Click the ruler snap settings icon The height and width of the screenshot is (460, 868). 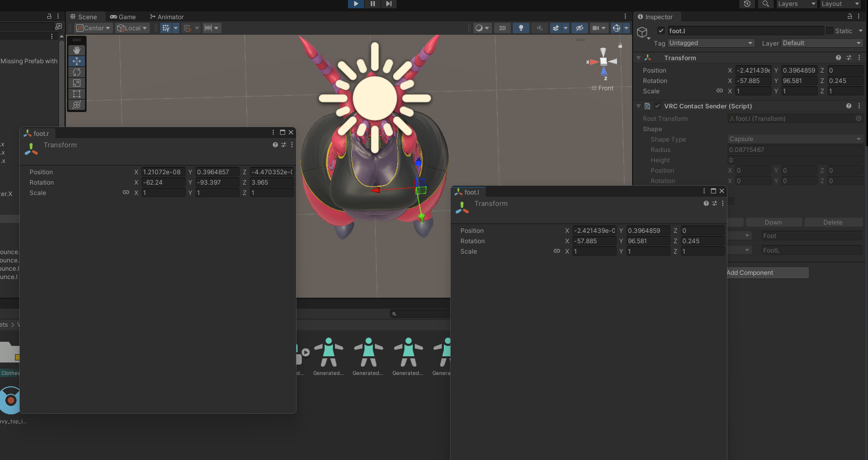(208, 28)
